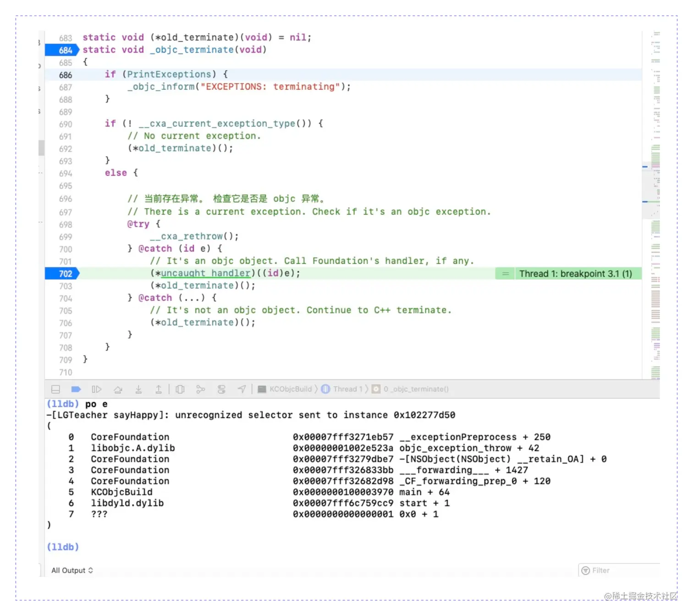Viewport: 693px width, 616px height.
Task: Open the Environment Overrides control
Action: tap(221, 389)
